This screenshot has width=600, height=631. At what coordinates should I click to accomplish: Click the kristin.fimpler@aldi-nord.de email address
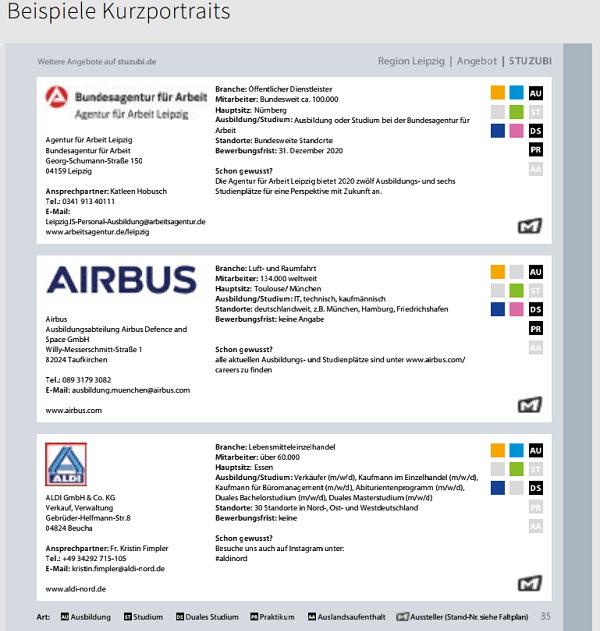(118, 569)
